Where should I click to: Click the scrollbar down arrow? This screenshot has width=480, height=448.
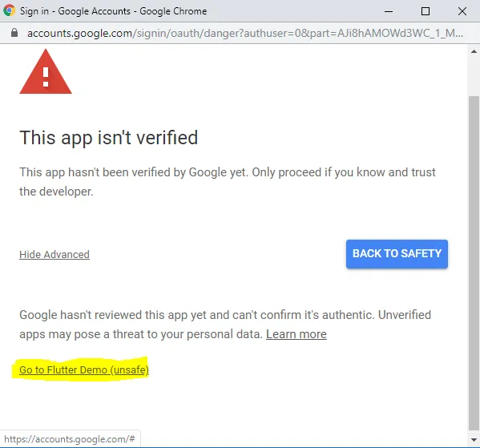[474, 440]
